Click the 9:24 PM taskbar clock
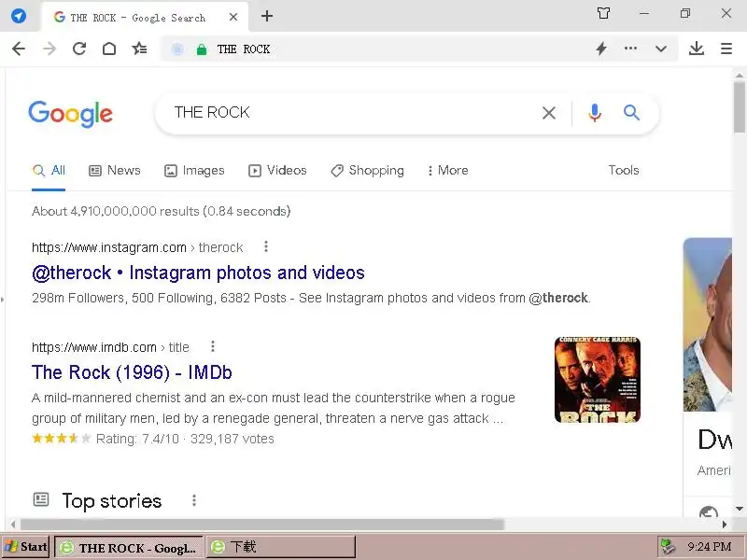 click(710, 547)
